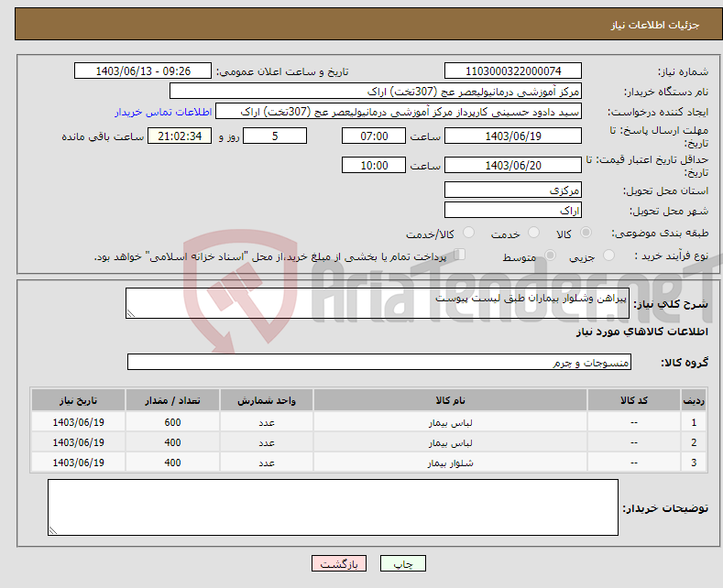
Task: Click the ردیف column header
Action: tap(694, 400)
